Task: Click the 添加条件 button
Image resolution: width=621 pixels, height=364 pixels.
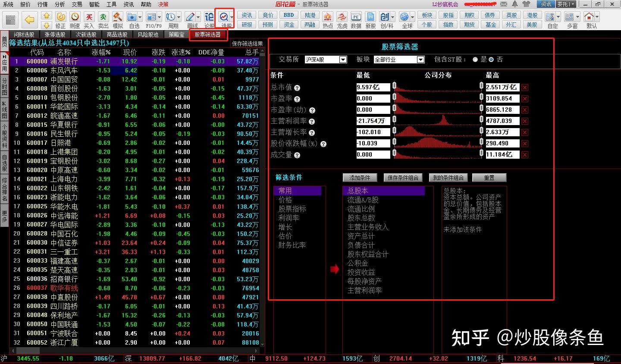Action: 360,178
